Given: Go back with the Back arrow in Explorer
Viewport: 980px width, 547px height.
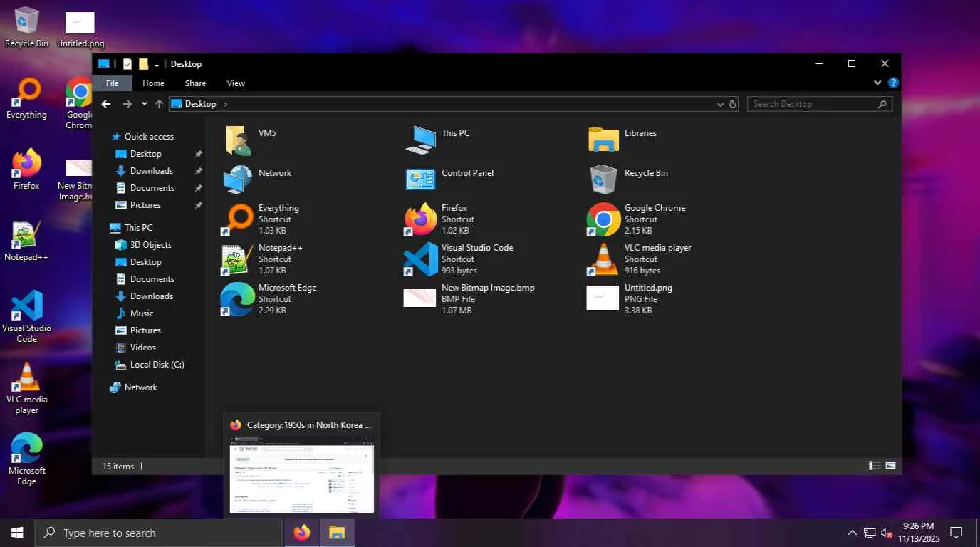Looking at the screenshot, I should coord(106,104).
